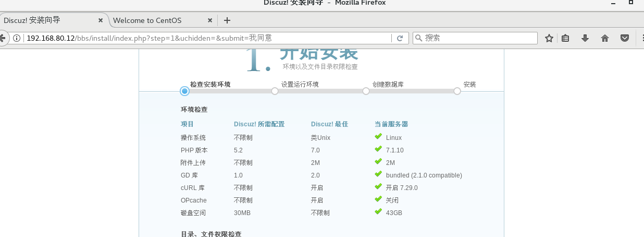Maximize the Firefox window
Viewport: 644px width, 237px height.
(631, 2)
